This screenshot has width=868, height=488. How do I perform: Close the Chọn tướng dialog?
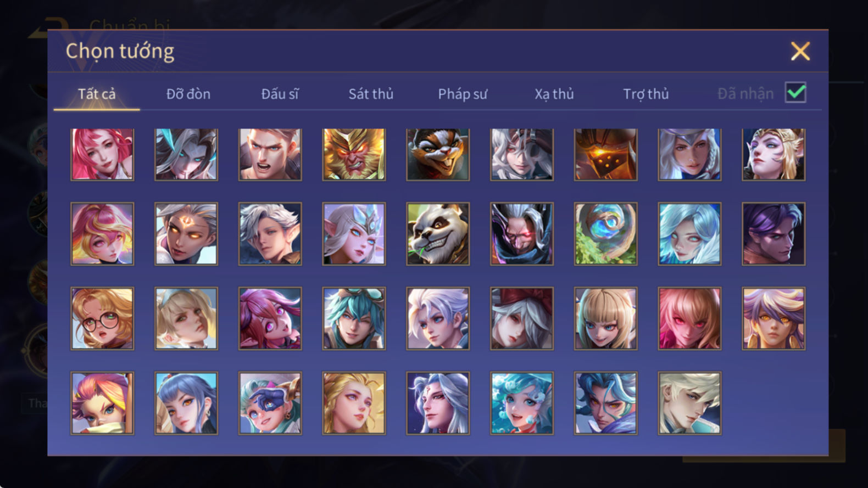(800, 51)
